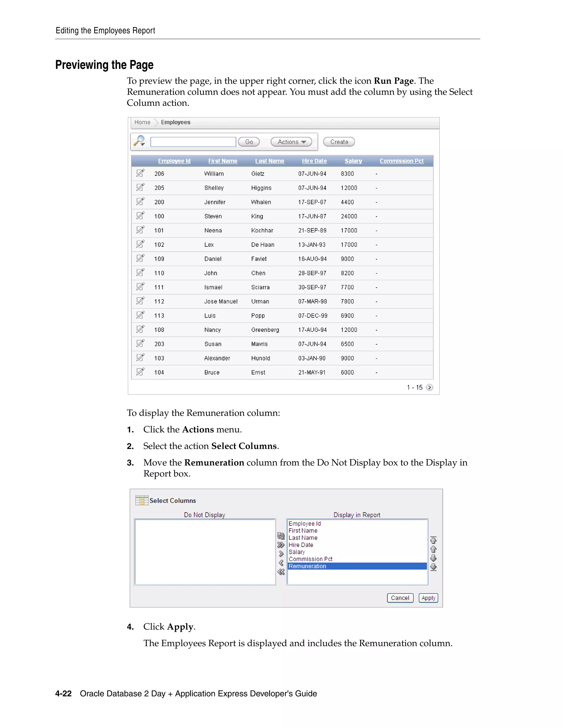Click hire date 13-JAN-93
The image size is (563, 728).
pyautogui.click(x=312, y=245)
